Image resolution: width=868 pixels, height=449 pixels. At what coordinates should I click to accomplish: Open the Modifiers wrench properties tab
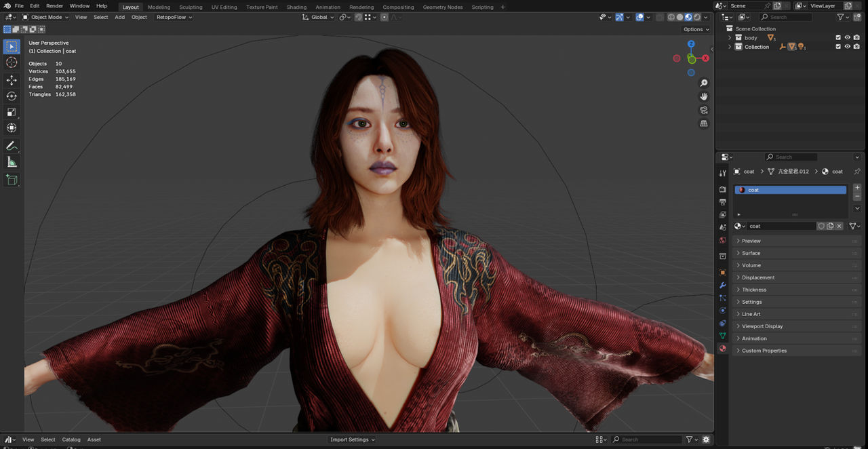[x=722, y=286]
